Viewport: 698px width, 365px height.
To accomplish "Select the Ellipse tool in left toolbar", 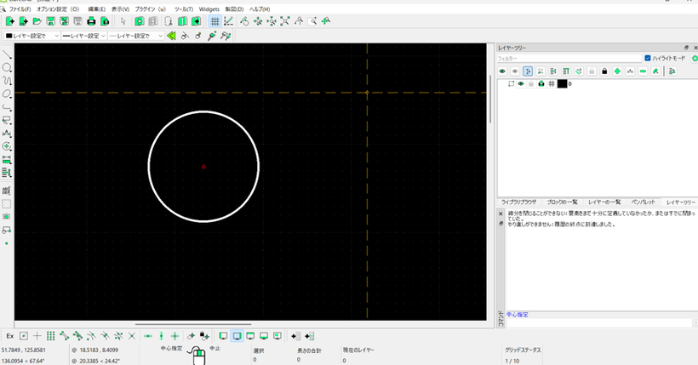I will pyautogui.click(x=7, y=94).
